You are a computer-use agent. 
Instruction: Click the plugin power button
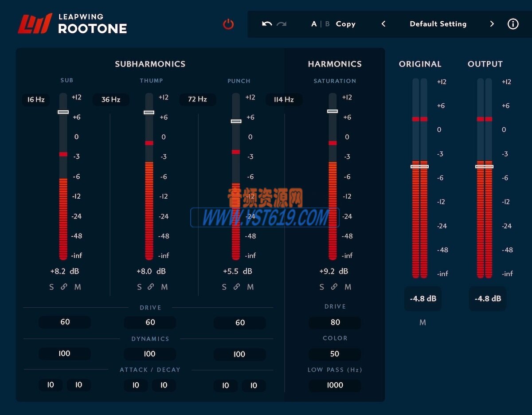tap(228, 24)
